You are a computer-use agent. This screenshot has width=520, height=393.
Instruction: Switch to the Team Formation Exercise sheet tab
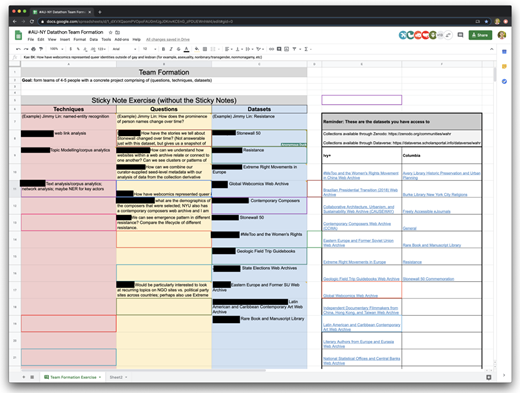coord(73,377)
